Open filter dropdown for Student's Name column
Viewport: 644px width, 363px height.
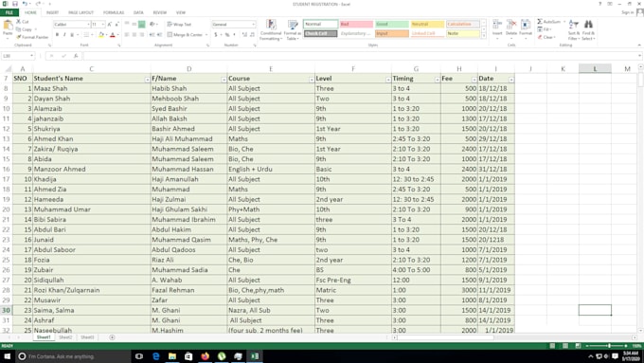click(x=147, y=80)
